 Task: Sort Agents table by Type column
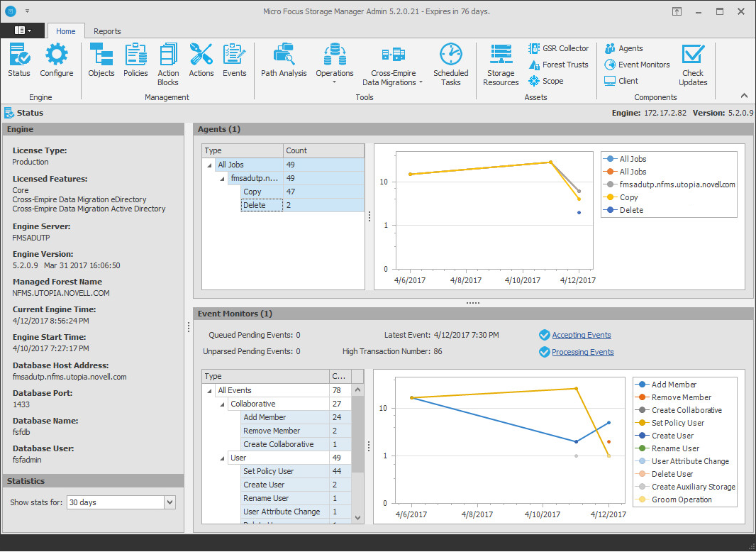click(243, 150)
